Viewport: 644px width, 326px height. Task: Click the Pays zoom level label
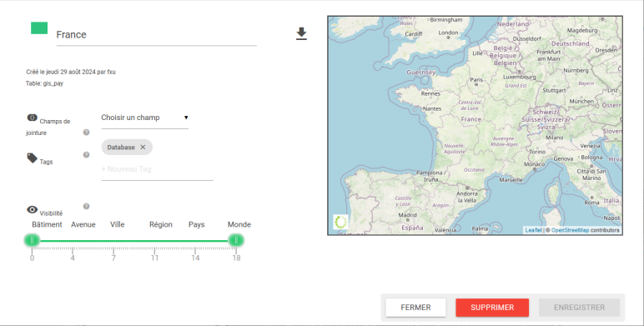tap(196, 224)
